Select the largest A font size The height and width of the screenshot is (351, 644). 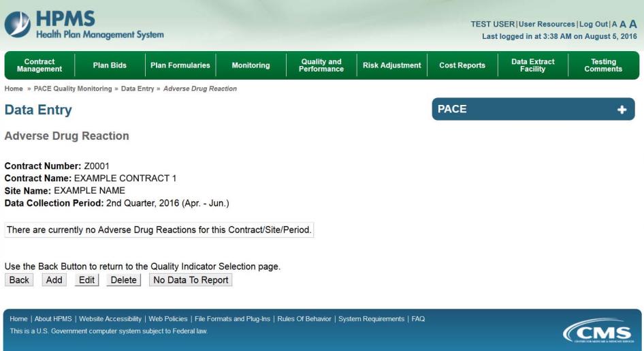[633, 24]
